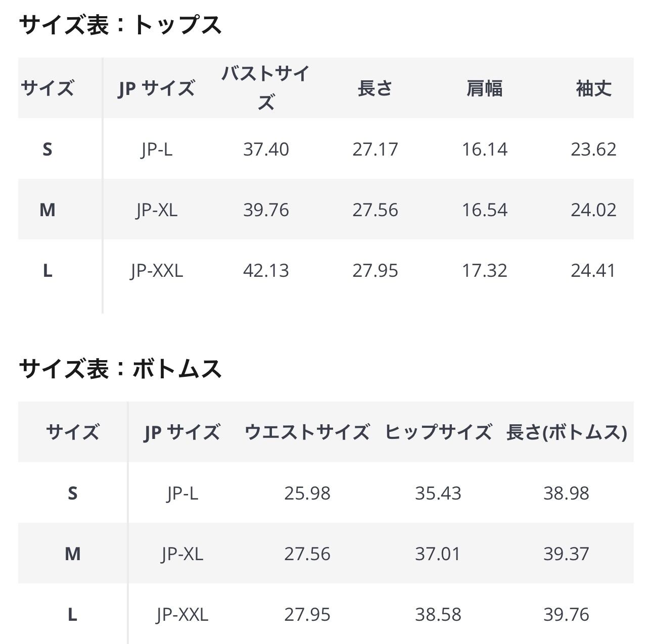Image resolution: width=652 pixels, height=644 pixels.
Task: Click shoulder width value 16.14
Action: click(484, 150)
